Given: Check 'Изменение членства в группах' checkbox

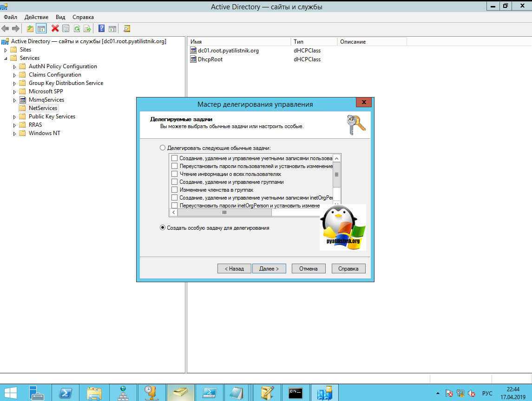Looking at the screenshot, I should [x=175, y=190].
